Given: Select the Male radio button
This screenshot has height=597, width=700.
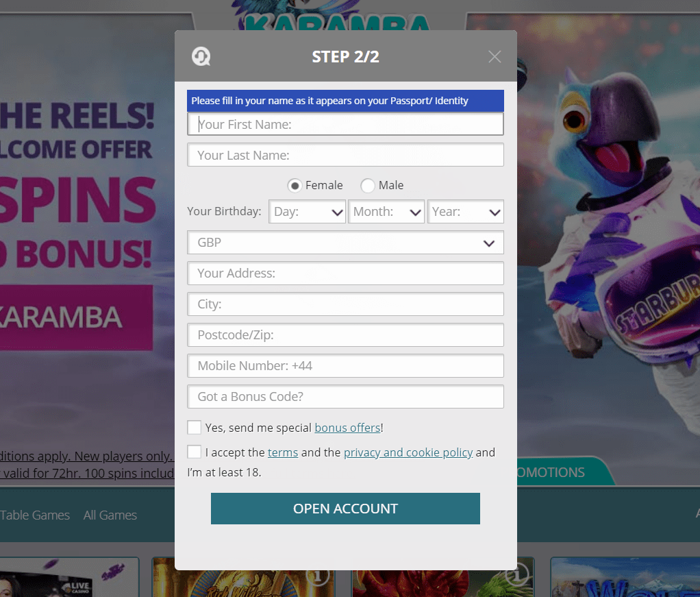Looking at the screenshot, I should click(x=368, y=186).
